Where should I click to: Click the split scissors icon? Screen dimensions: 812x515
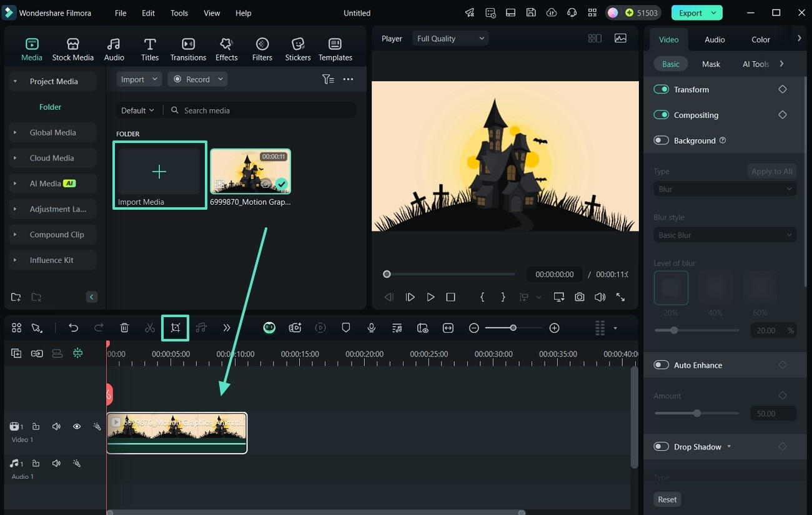coord(150,328)
